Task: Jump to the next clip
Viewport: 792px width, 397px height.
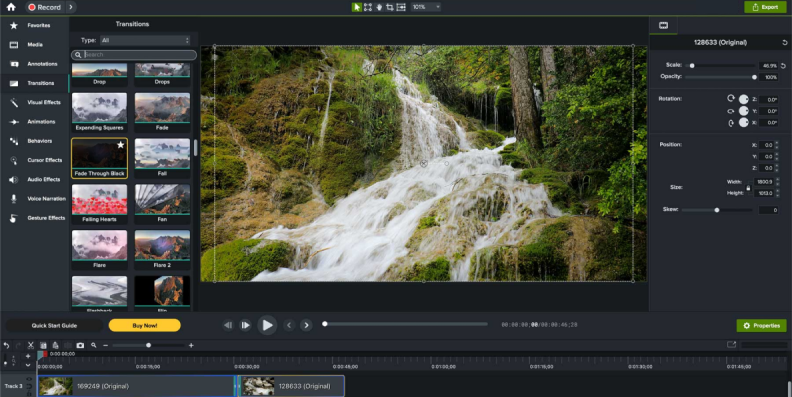Action: [306, 325]
